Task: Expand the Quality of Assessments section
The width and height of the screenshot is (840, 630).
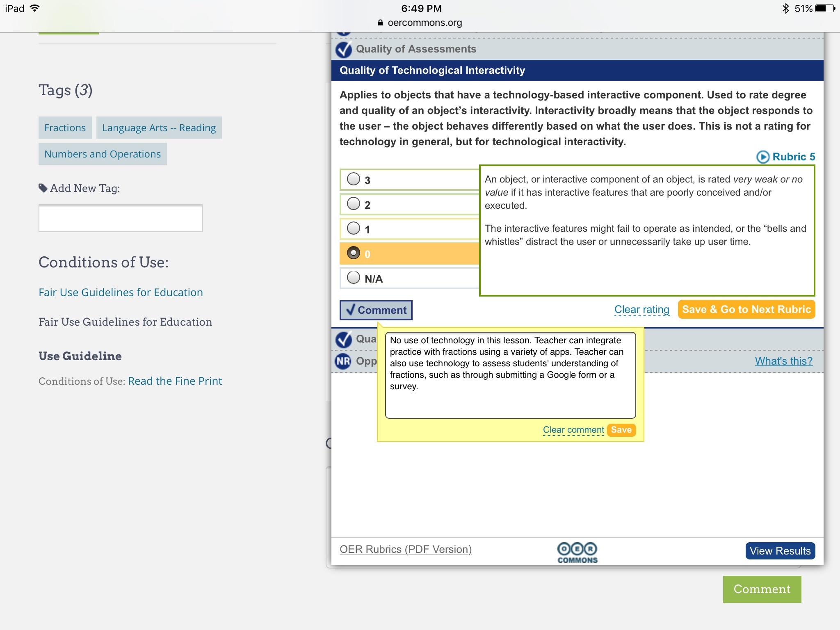Action: (x=416, y=49)
